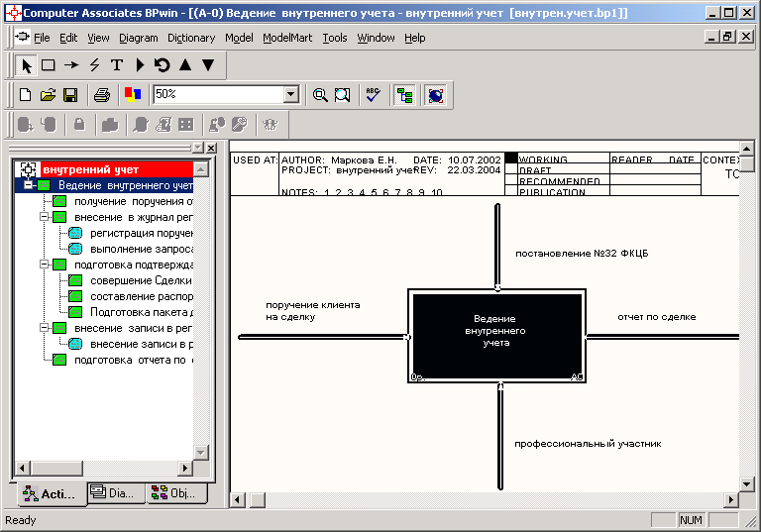Select the Squiggle lightning tool
This screenshot has height=532, width=761.
click(94, 65)
